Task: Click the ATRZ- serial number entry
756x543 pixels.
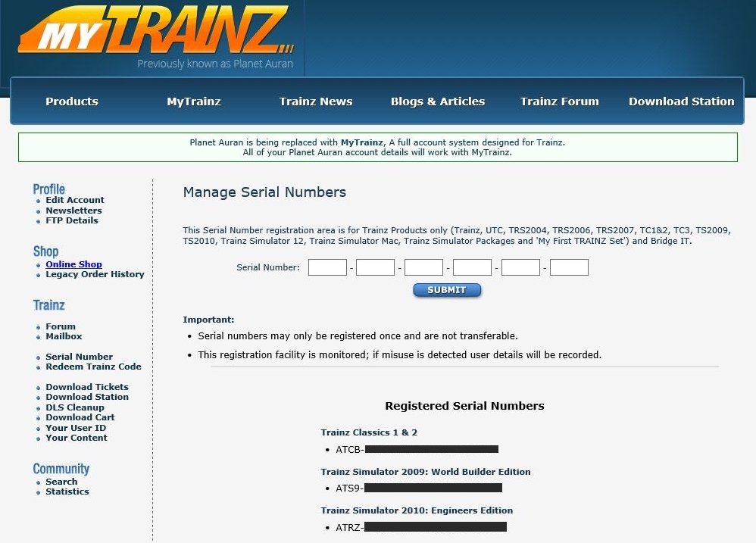Action: point(421,528)
